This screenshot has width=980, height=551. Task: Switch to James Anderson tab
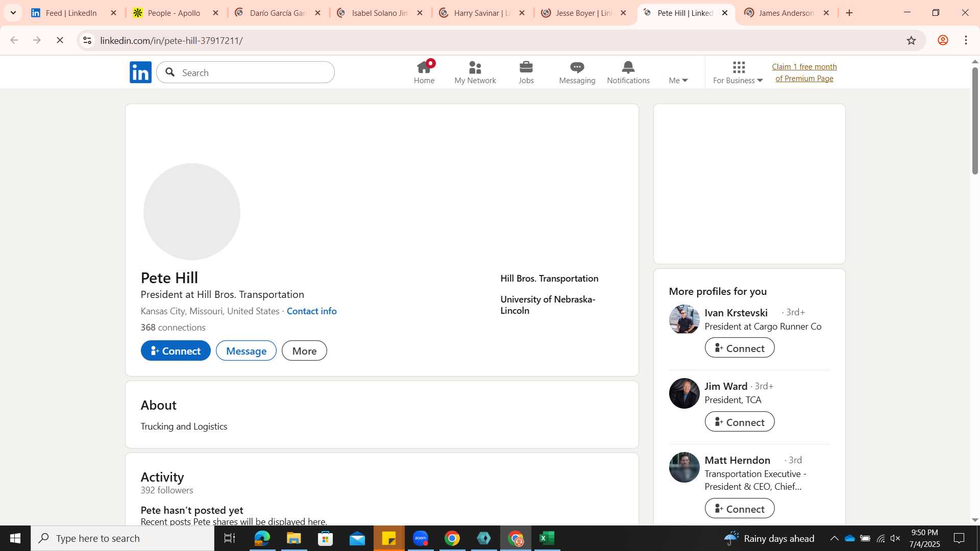coord(786,13)
